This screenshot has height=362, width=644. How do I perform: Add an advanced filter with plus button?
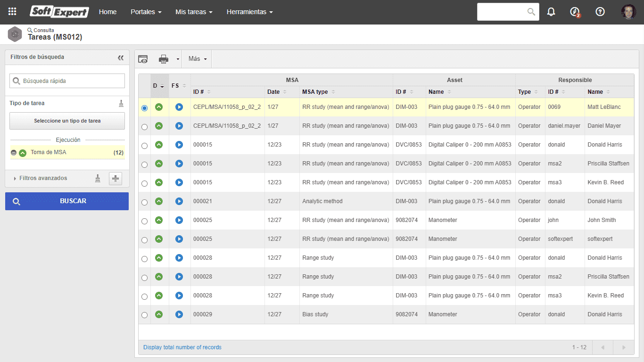pyautogui.click(x=116, y=179)
